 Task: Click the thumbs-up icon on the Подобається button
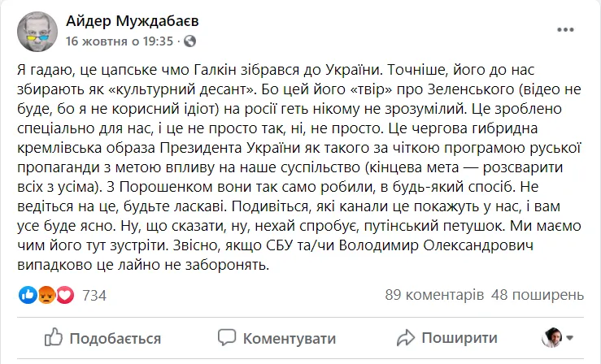[x=54, y=337]
